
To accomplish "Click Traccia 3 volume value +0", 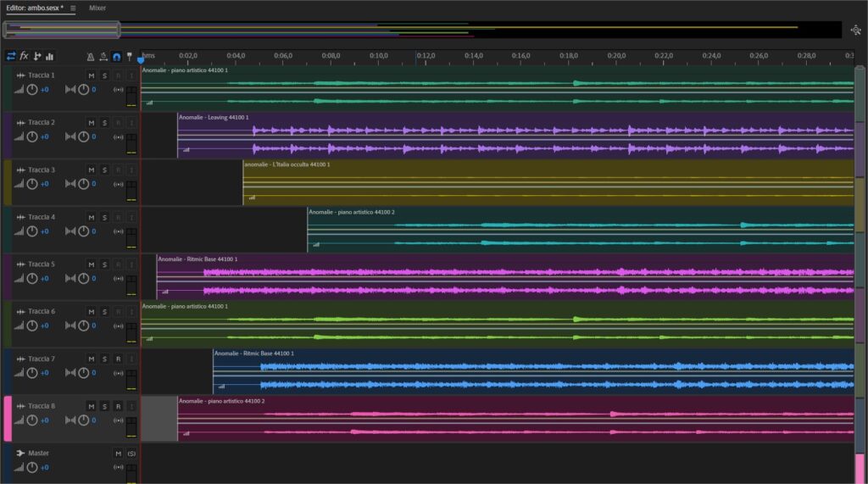I will point(45,184).
